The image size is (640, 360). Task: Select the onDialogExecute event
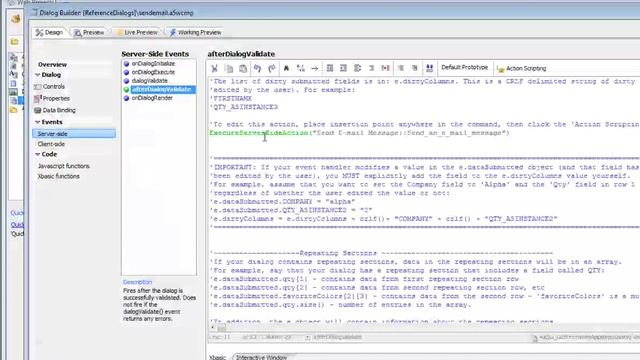[153, 72]
